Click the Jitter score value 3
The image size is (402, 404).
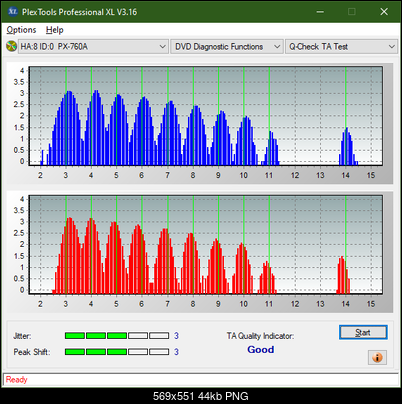[176, 336]
